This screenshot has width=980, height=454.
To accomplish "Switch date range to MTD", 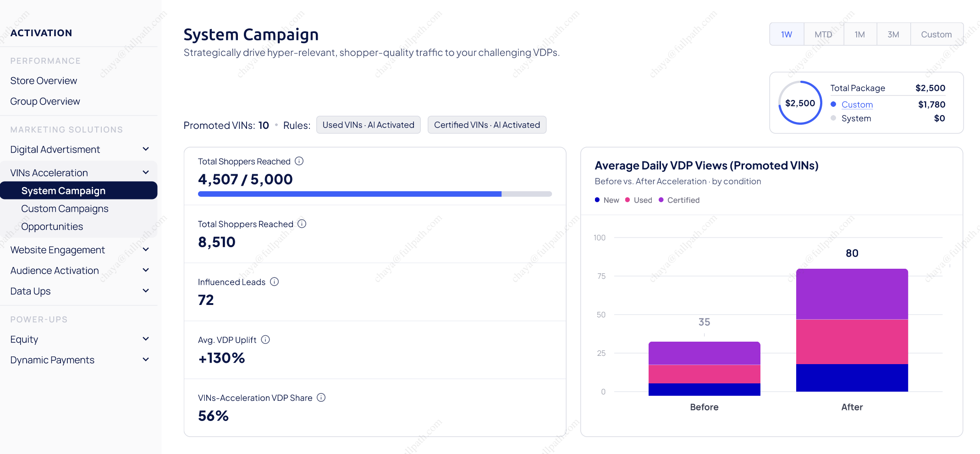I will 823,34.
